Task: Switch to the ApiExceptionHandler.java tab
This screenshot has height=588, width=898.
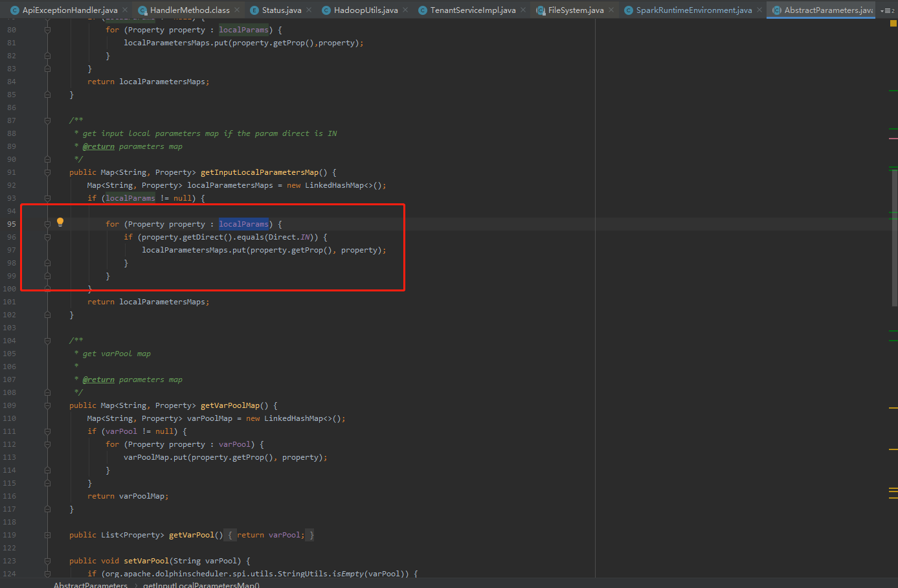Action: click(70, 10)
